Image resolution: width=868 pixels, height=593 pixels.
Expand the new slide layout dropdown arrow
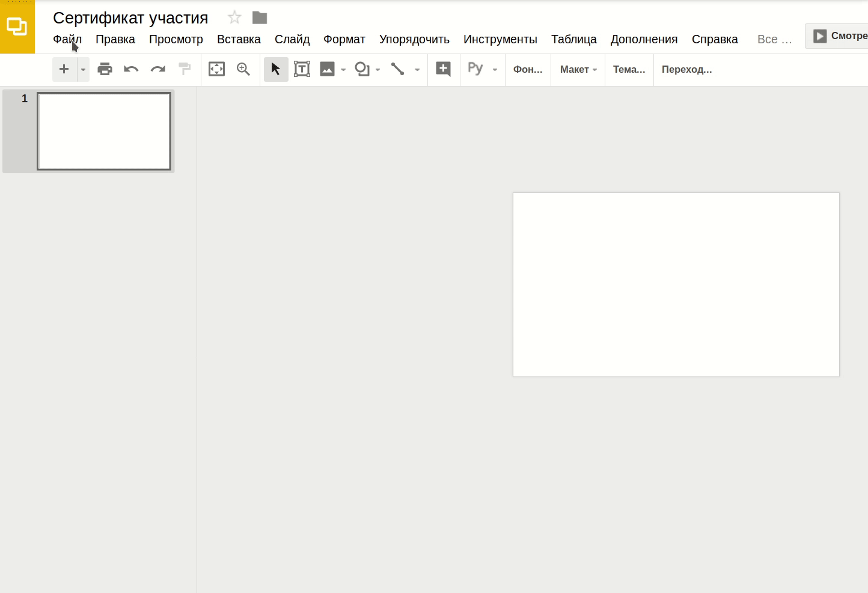point(83,70)
